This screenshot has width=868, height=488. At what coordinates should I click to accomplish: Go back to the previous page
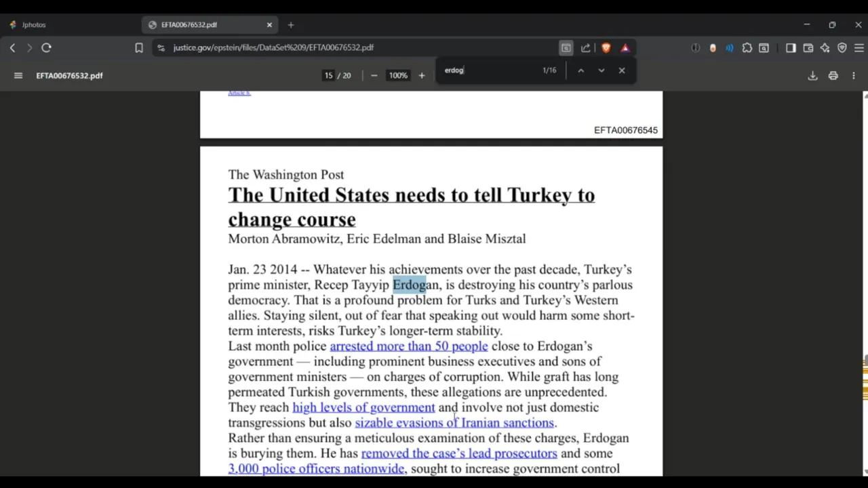12,47
